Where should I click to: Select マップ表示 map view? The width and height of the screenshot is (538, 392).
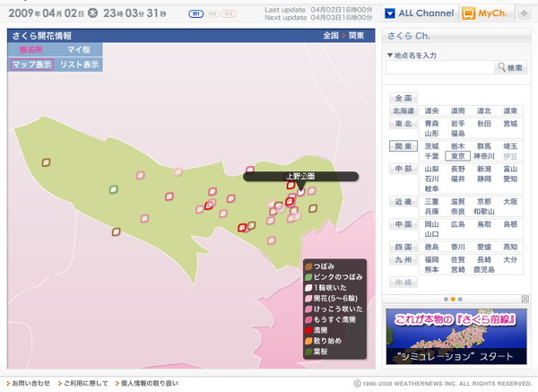(x=32, y=65)
